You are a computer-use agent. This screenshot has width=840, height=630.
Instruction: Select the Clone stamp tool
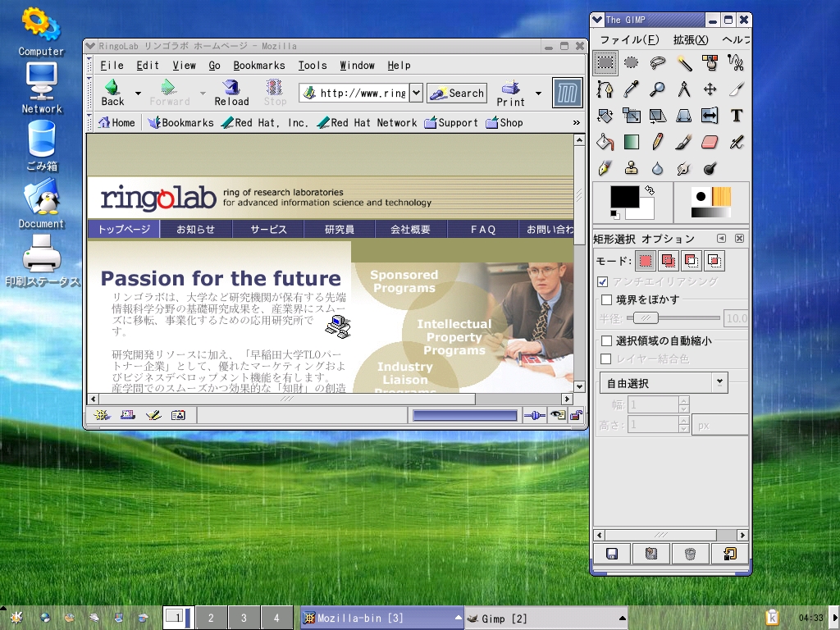click(x=632, y=169)
